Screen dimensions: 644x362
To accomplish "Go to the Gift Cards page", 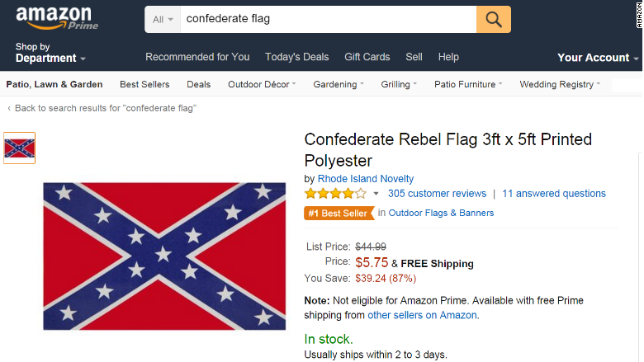I will coord(367,57).
